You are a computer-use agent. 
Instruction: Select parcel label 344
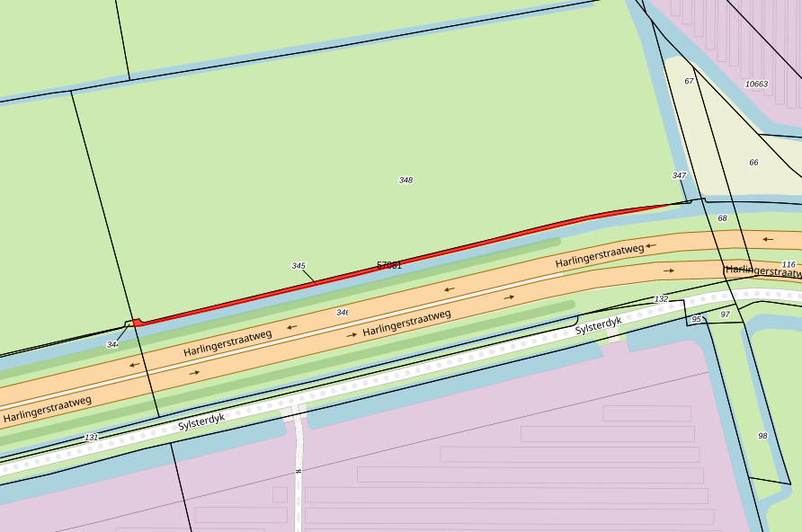112,344
